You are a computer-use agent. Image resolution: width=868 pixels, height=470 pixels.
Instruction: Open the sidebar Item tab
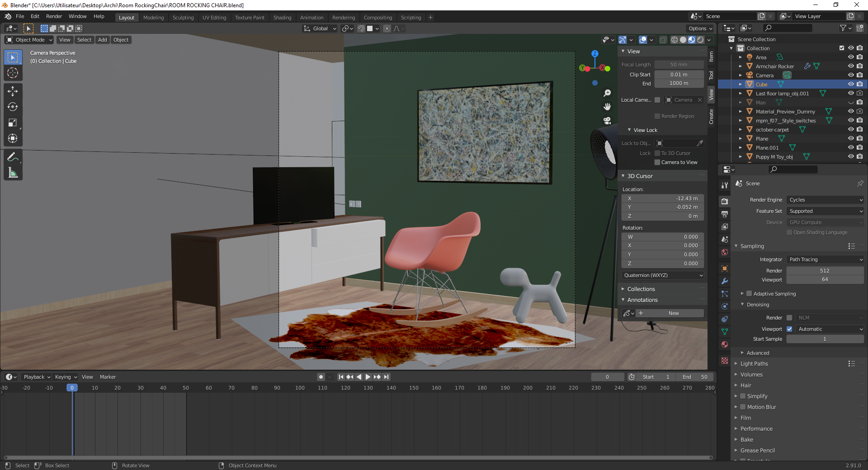(711, 56)
